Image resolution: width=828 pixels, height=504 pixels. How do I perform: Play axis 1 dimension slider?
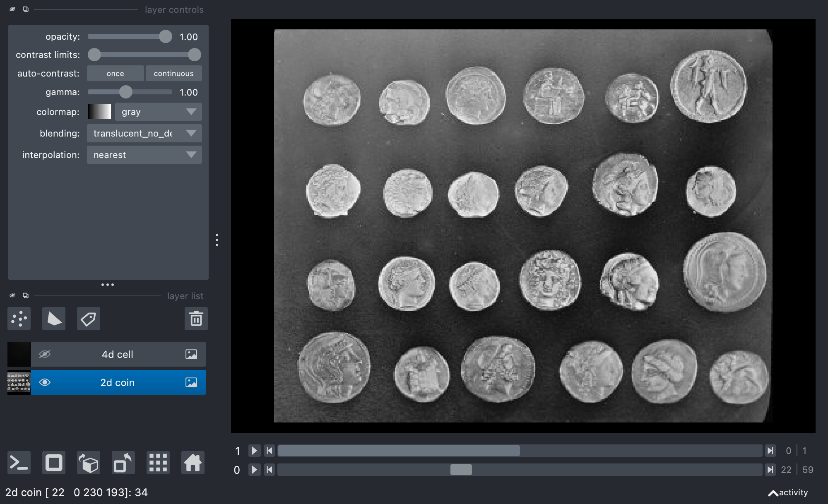coord(254,451)
